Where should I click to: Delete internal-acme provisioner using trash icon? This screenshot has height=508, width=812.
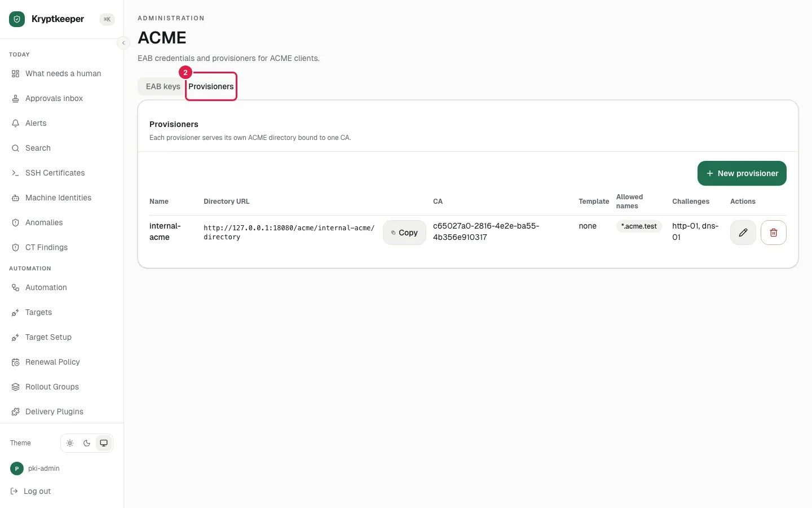[773, 233]
